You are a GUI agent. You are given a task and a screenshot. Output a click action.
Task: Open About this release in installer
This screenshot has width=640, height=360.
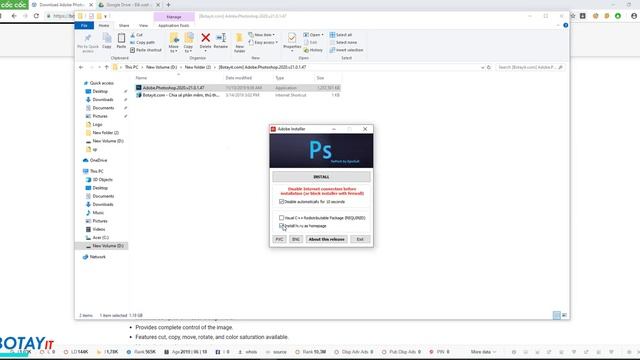(327, 239)
